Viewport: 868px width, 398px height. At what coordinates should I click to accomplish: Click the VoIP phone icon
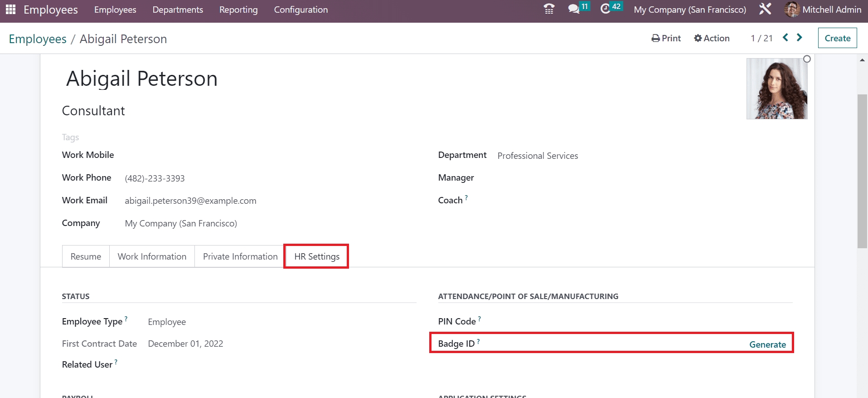click(549, 9)
